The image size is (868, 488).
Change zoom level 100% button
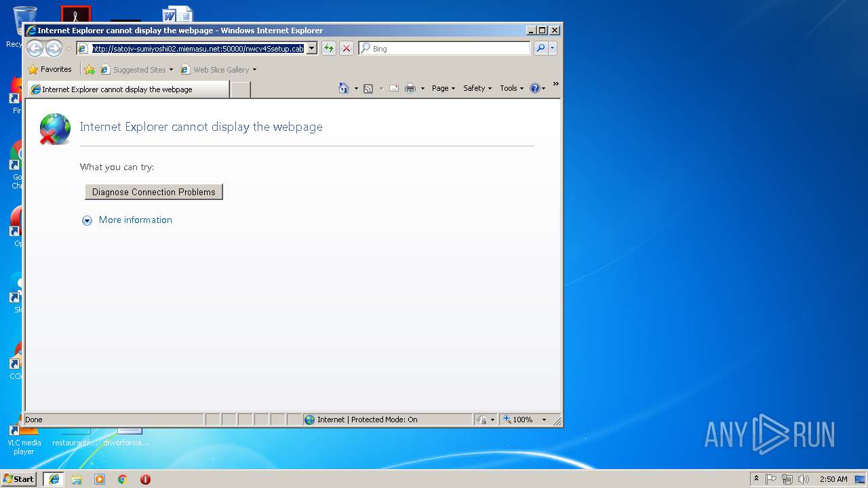point(524,420)
